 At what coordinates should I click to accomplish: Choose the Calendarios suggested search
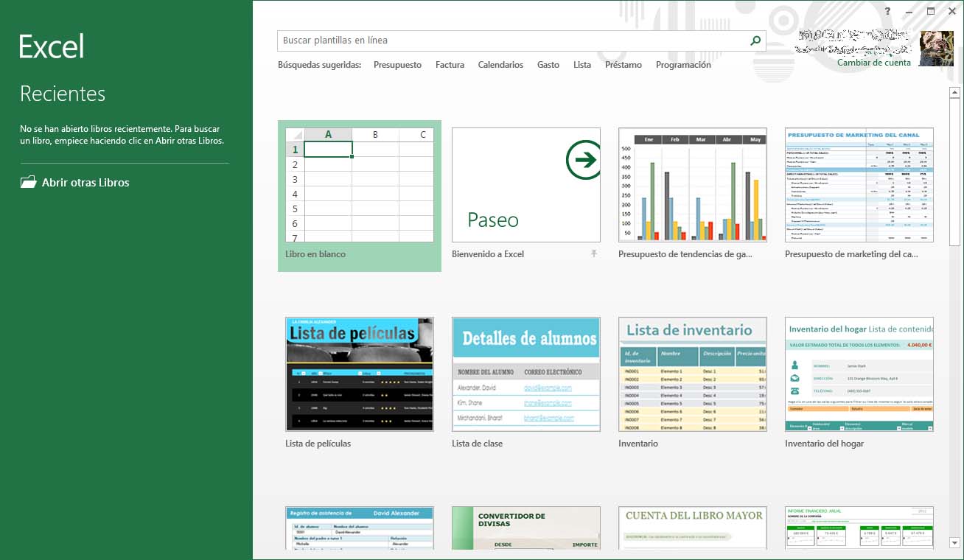[x=500, y=65]
